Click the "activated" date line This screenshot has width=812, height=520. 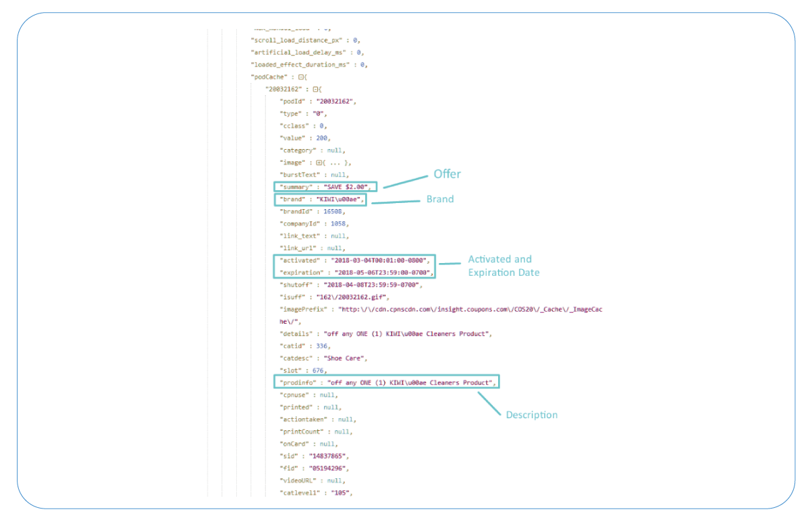(355, 260)
